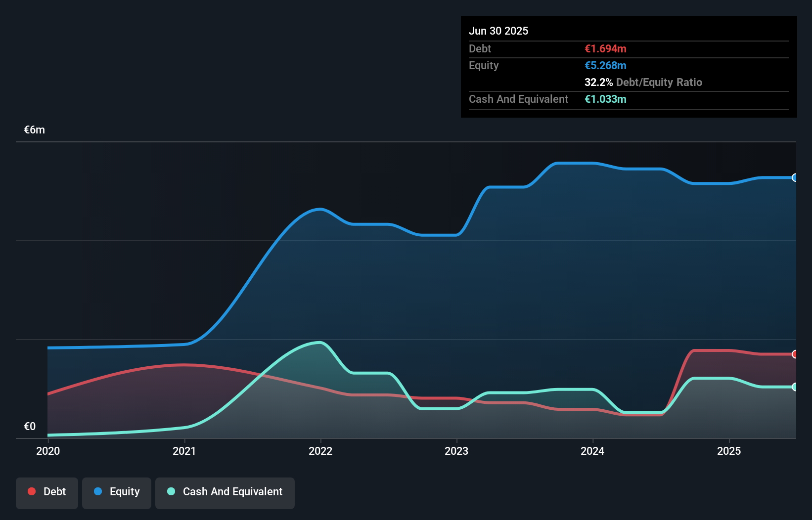The height and width of the screenshot is (520, 812).
Task: Select the blue Equity endpoint marker on chart
Action: pyautogui.click(x=795, y=178)
